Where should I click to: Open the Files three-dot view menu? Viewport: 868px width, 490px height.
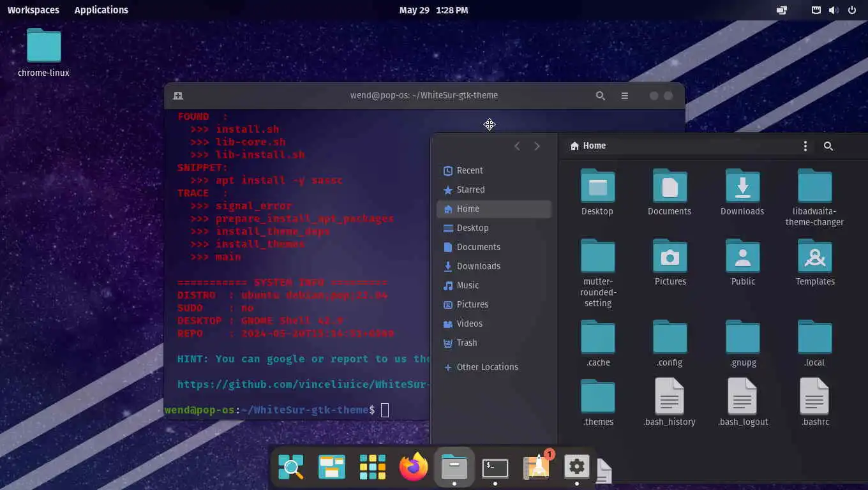(805, 146)
